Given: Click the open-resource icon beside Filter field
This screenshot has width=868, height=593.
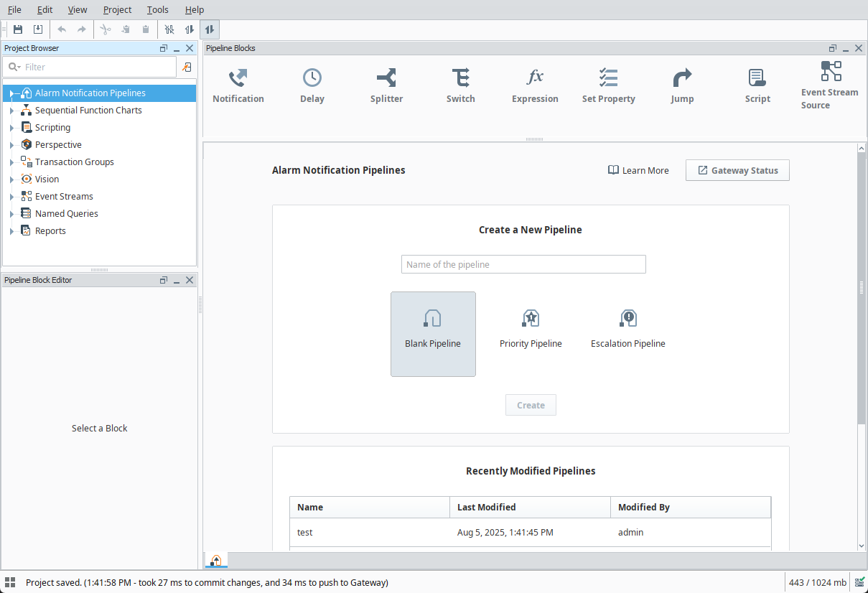Looking at the screenshot, I should click(187, 67).
